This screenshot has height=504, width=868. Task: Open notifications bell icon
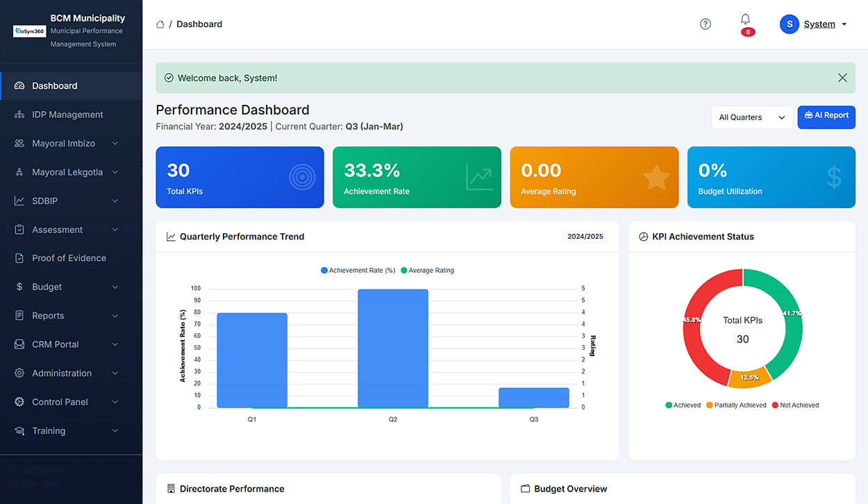tap(745, 19)
